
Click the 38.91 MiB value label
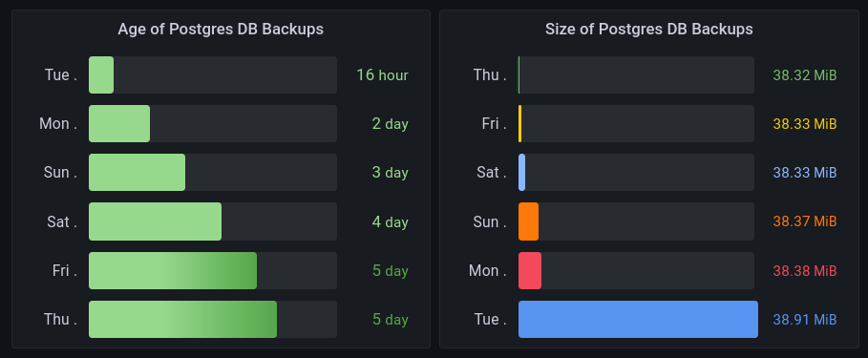(804, 319)
